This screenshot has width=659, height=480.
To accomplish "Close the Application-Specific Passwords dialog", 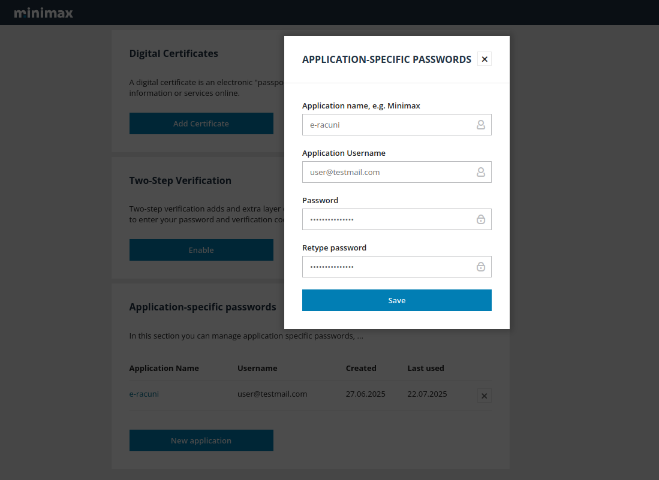I will point(485,59).
